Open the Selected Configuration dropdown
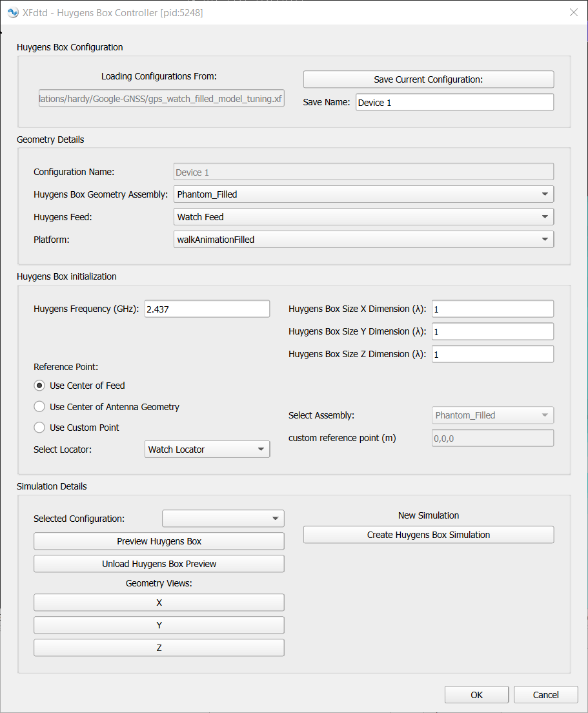The width and height of the screenshot is (588, 713). coord(223,519)
